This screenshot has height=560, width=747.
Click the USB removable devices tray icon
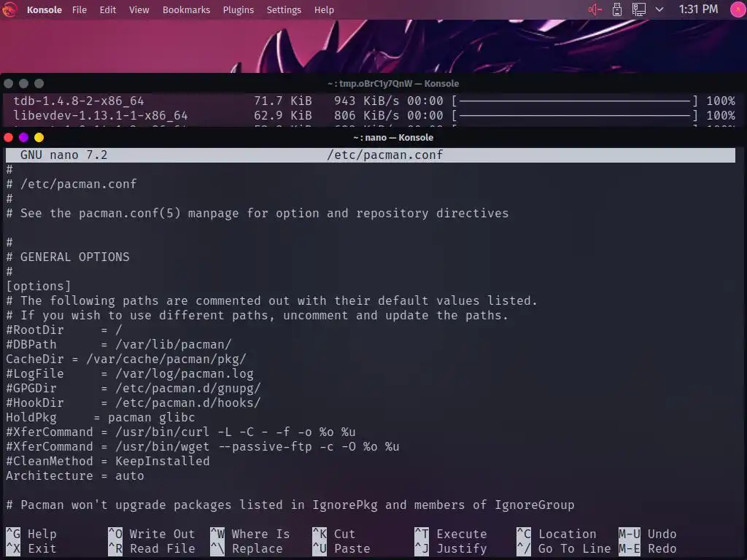pos(617,9)
